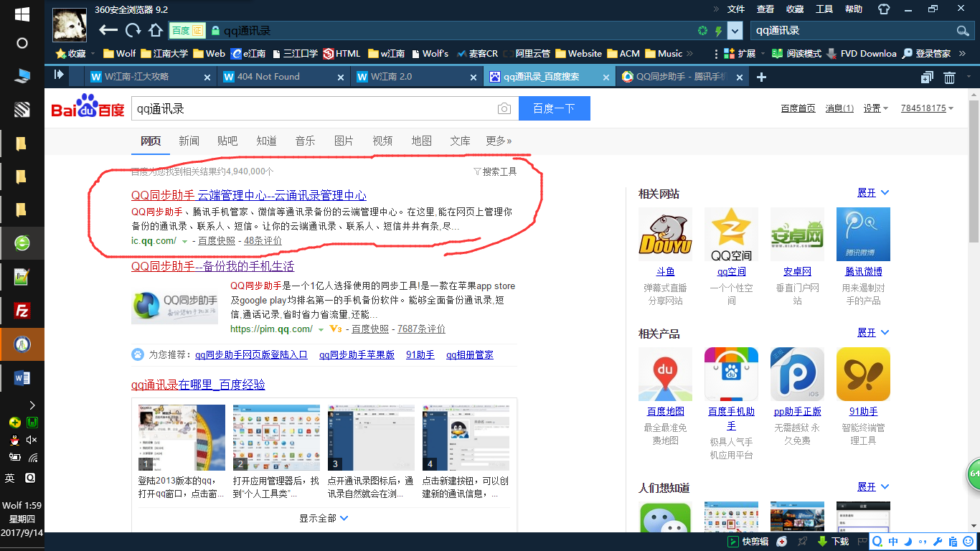This screenshot has width=980, height=551.
Task: Switch to the 图片 search category
Action: (x=344, y=141)
